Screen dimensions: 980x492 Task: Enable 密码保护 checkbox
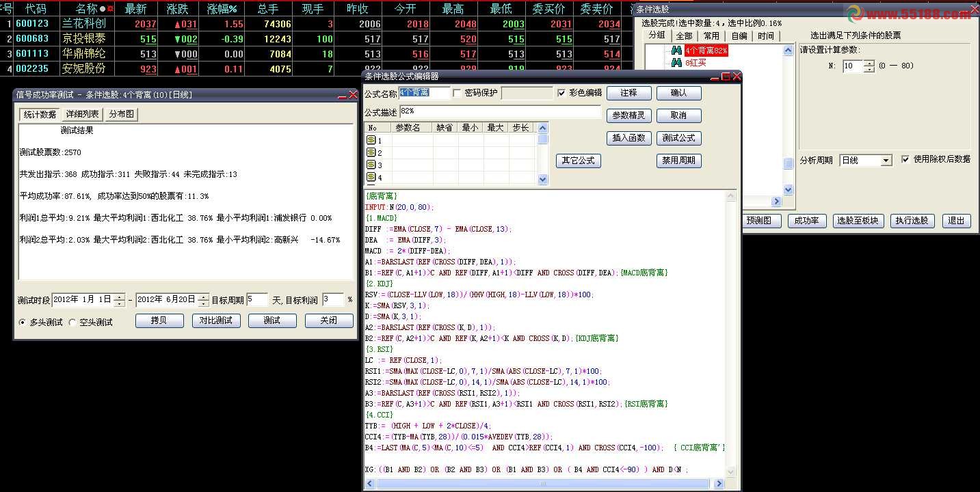(458, 93)
